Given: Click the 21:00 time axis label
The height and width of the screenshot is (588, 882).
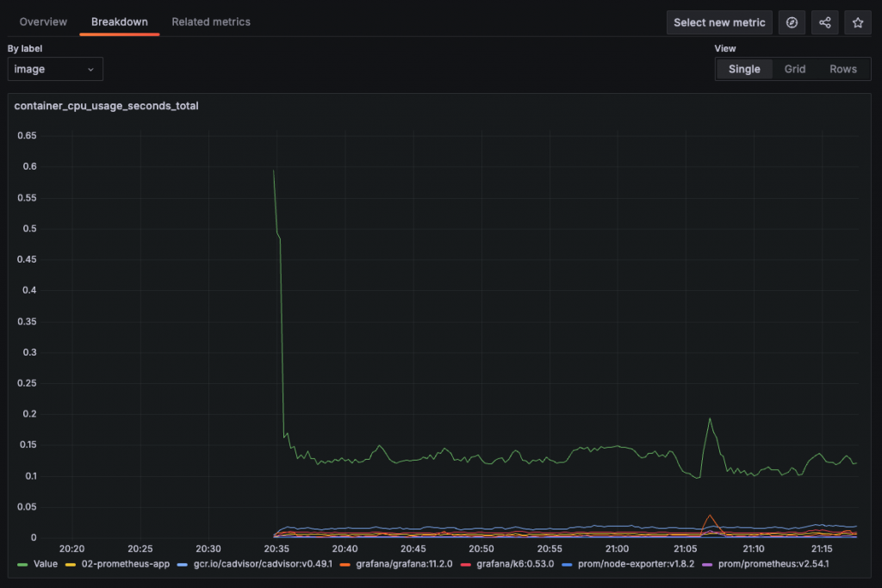Looking at the screenshot, I should coord(617,548).
